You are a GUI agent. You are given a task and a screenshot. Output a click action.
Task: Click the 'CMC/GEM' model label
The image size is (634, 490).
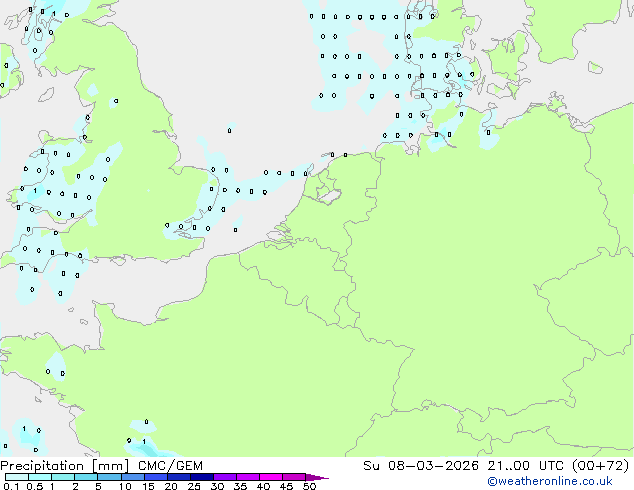(x=170, y=466)
